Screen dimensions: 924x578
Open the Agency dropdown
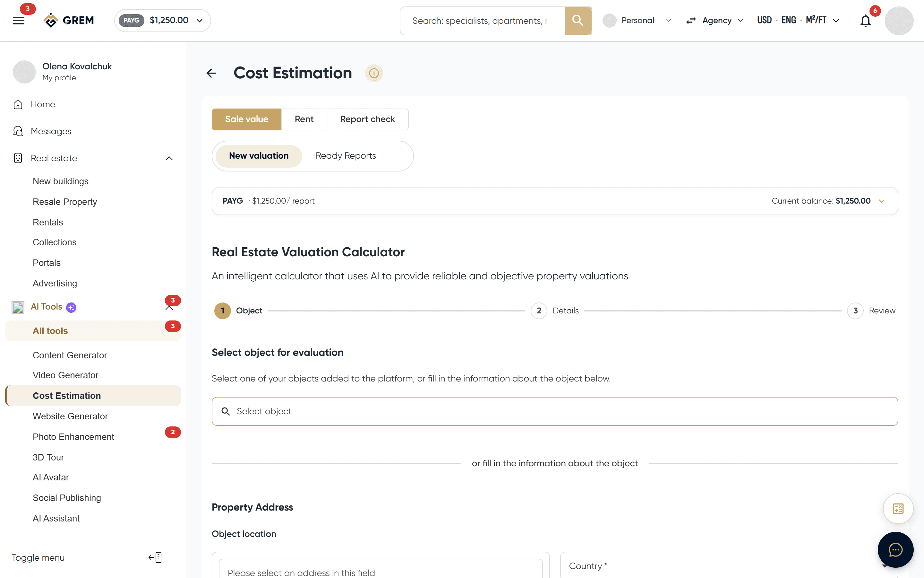pyautogui.click(x=715, y=21)
